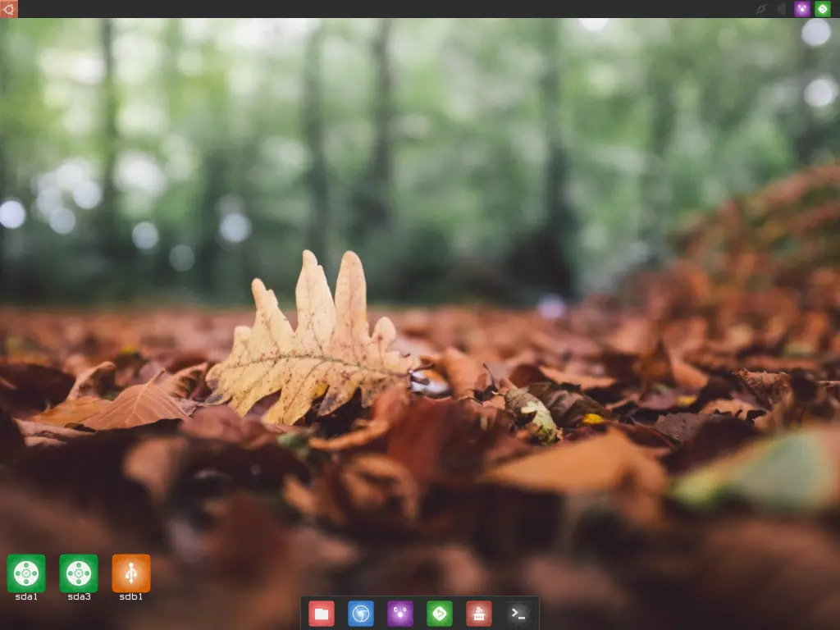The height and width of the screenshot is (630, 840).
Task: Open the sda3 drive on the desktop
Action: click(x=79, y=573)
